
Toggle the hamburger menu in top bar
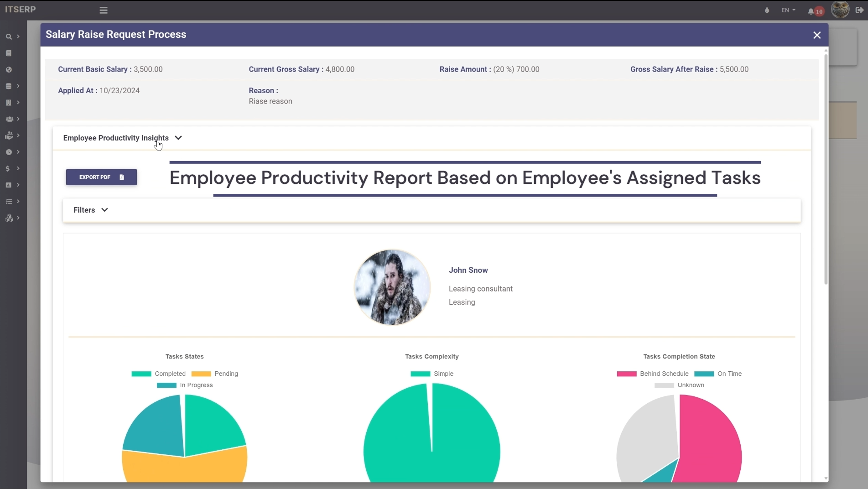pos(104,10)
